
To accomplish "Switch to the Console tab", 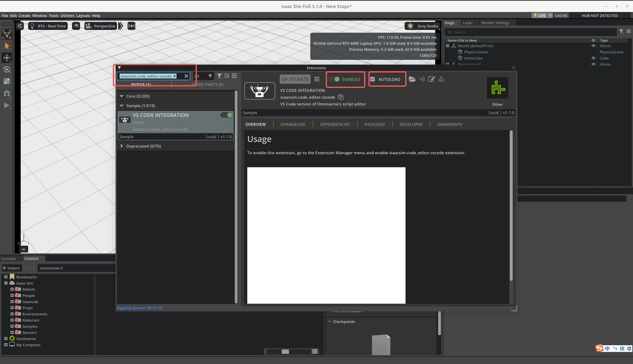I will [8, 258].
